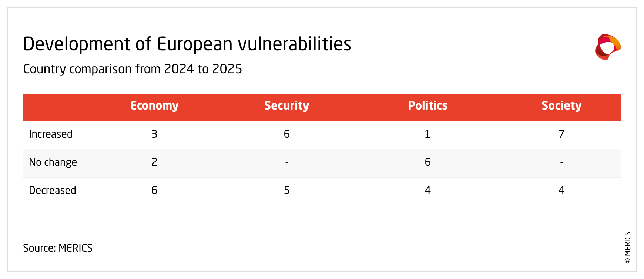Click the Politics column header

pos(427,106)
